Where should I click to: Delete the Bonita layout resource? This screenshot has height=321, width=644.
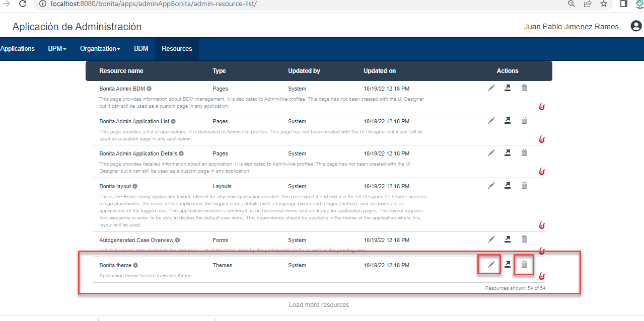point(524,186)
